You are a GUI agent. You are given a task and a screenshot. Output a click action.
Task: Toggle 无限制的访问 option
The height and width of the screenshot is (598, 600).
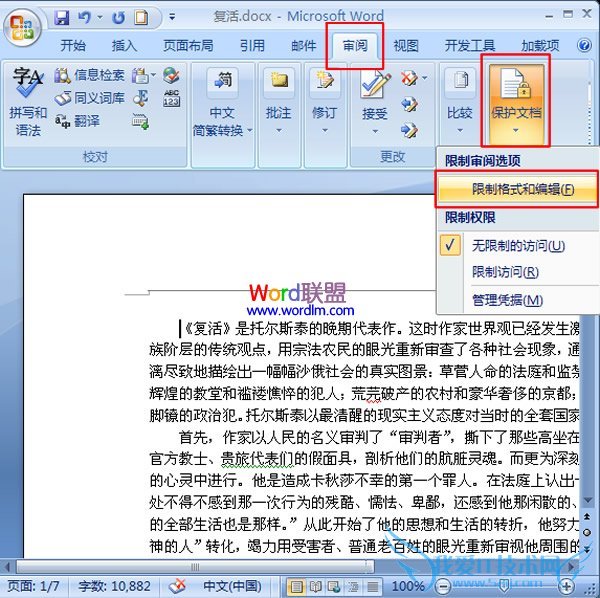518,246
